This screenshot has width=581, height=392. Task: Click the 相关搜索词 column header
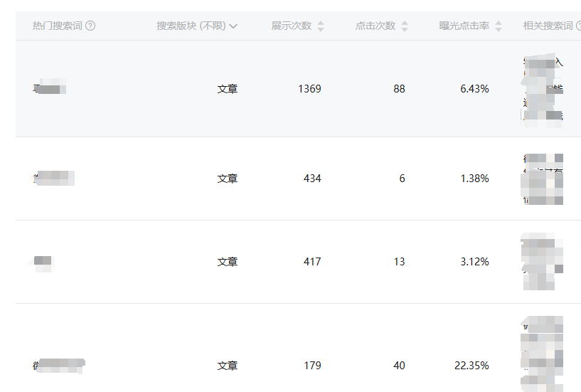coord(548,26)
